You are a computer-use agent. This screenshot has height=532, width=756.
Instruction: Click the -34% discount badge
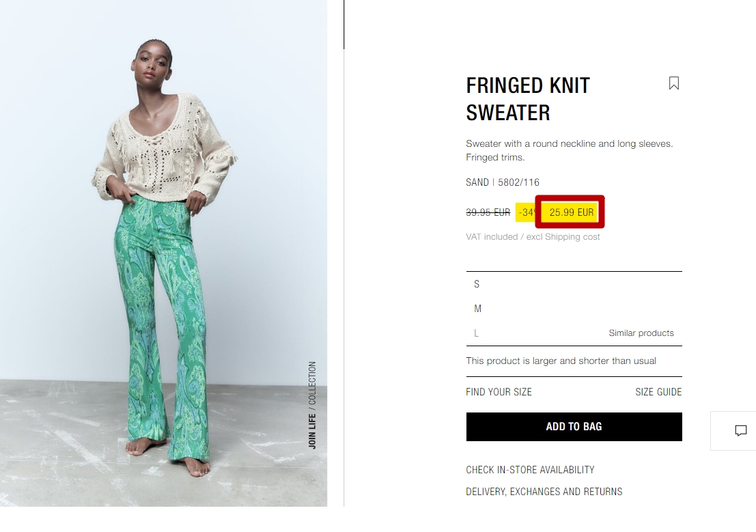[526, 212]
